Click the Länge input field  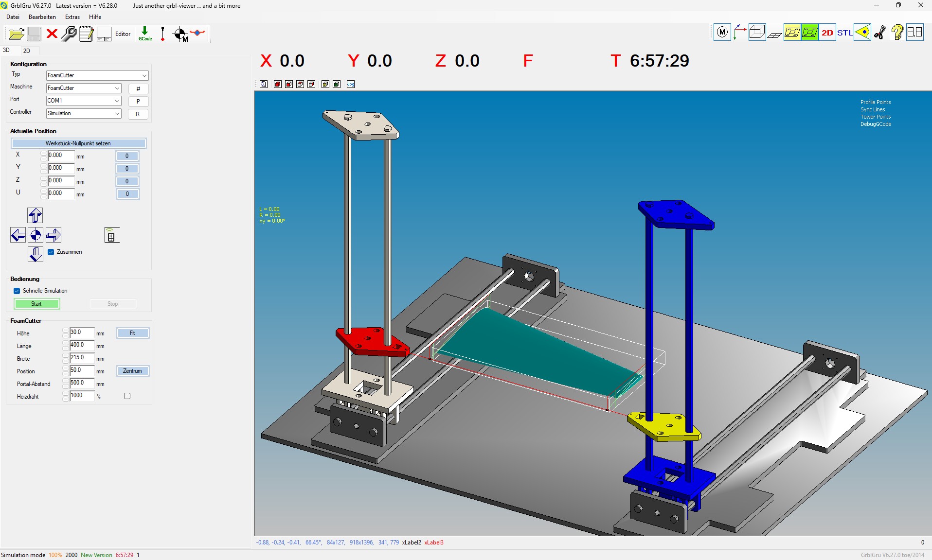[x=82, y=345]
